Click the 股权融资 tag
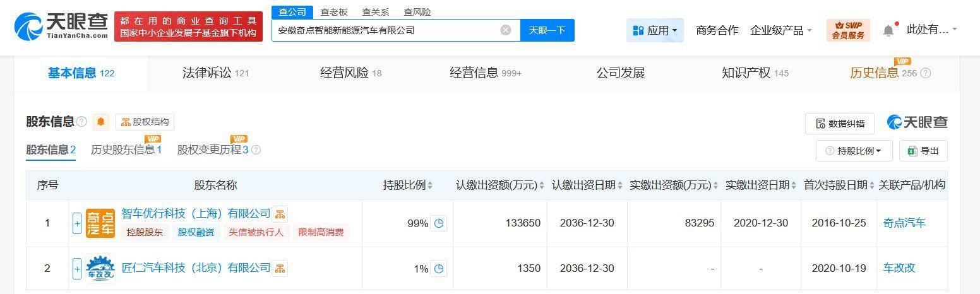The image size is (980, 294). 196,232
